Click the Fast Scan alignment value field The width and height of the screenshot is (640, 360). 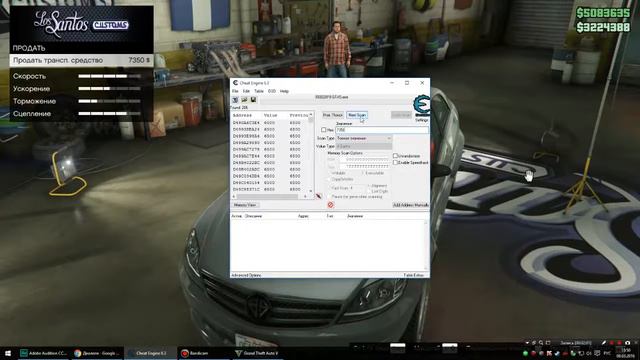click(x=358, y=188)
